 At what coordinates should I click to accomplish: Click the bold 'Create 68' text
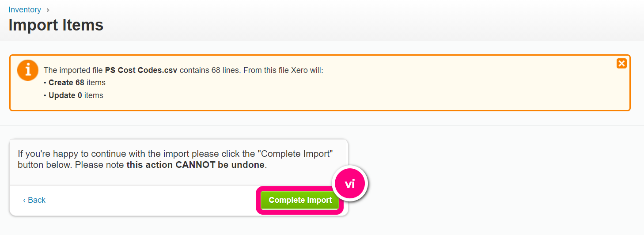coord(66,83)
